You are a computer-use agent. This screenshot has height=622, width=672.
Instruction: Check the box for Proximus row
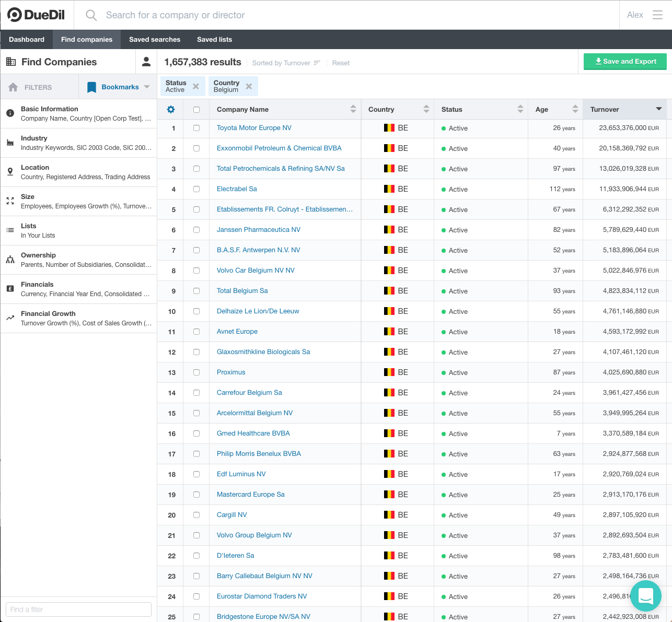[x=196, y=372]
